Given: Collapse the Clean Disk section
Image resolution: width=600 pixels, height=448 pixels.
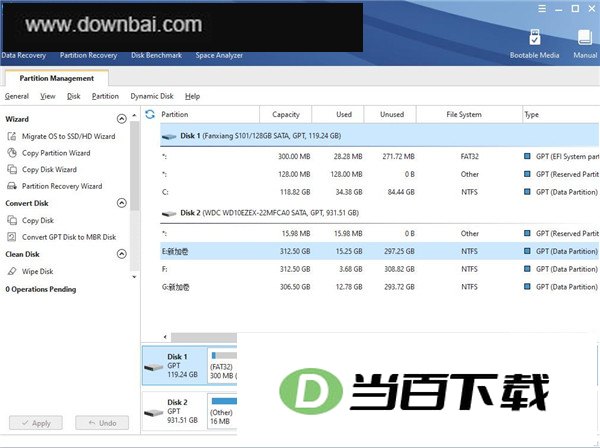Looking at the screenshot, I should click(x=121, y=254).
